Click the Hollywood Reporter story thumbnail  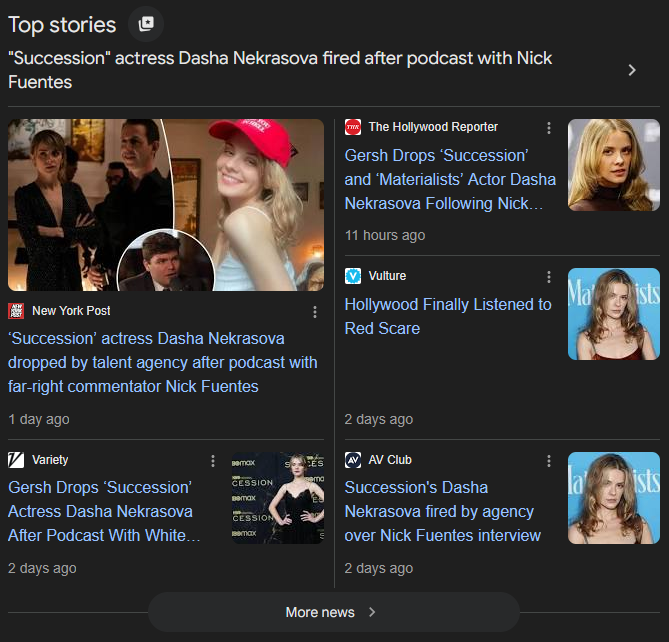[x=613, y=165]
